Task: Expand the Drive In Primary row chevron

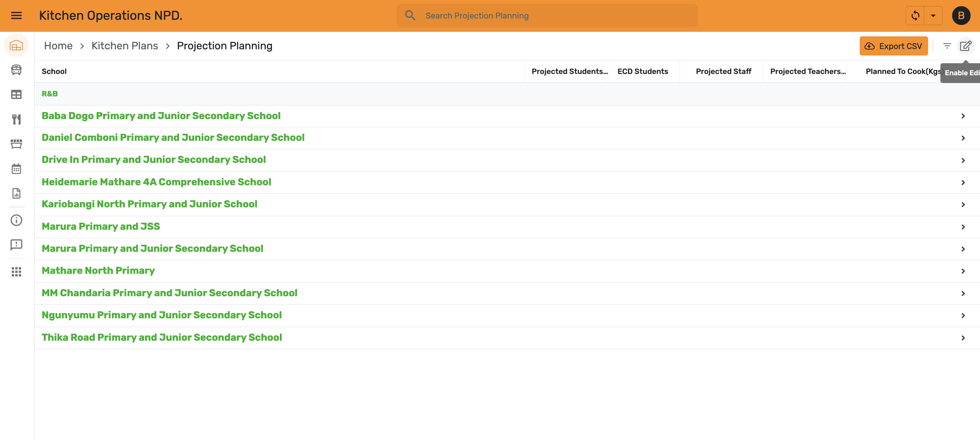Action: point(963,160)
